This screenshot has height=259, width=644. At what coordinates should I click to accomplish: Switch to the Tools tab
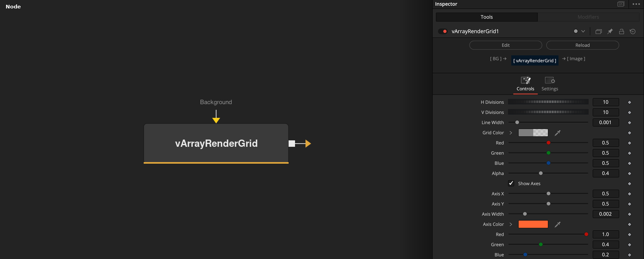[487, 17]
